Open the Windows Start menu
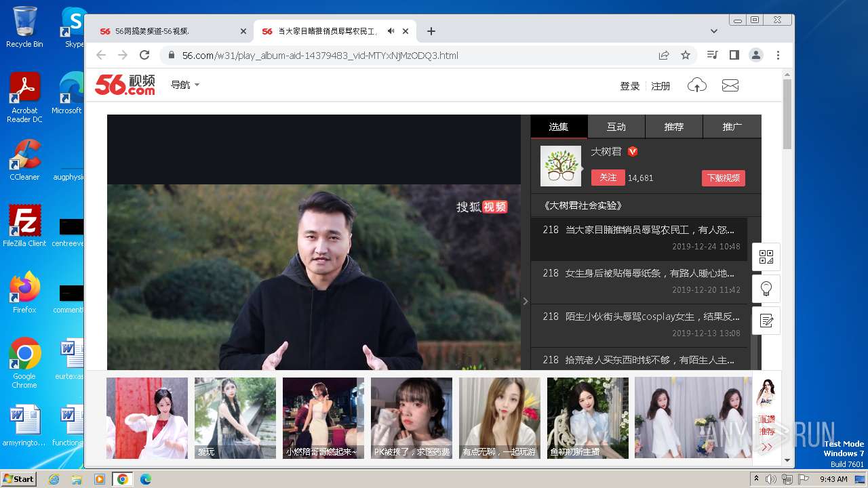868x488 pixels. click(18, 479)
